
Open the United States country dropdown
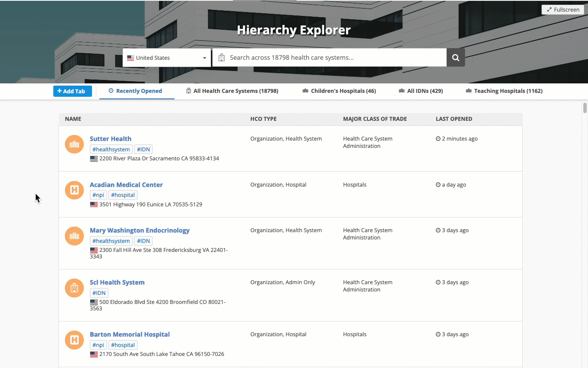pyautogui.click(x=166, y=58)
